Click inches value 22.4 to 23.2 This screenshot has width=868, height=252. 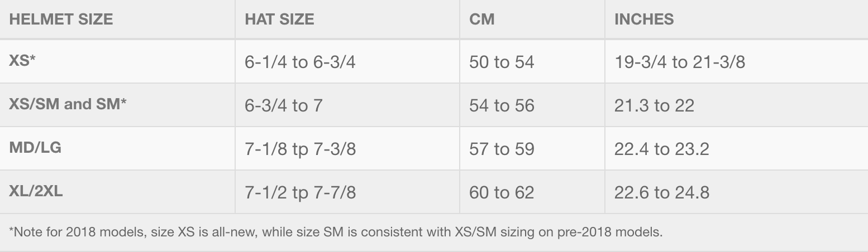point(662,148)
